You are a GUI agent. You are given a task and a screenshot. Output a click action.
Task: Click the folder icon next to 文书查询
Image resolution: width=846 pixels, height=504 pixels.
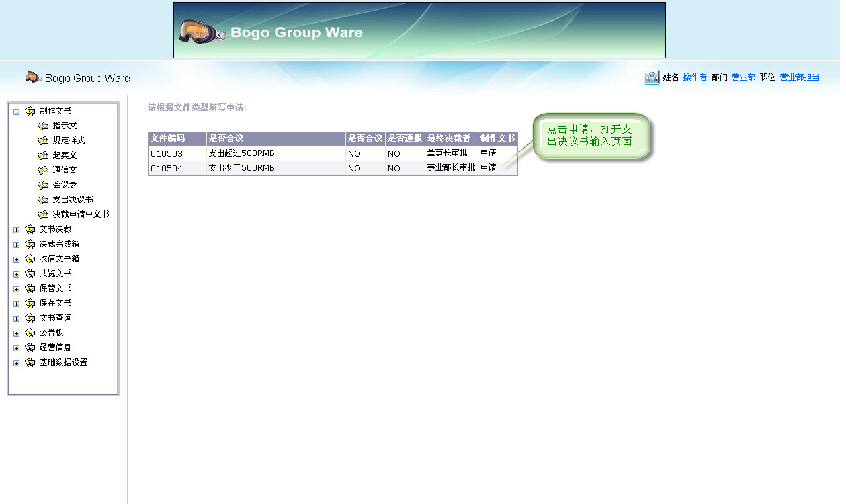click(30, 318)
